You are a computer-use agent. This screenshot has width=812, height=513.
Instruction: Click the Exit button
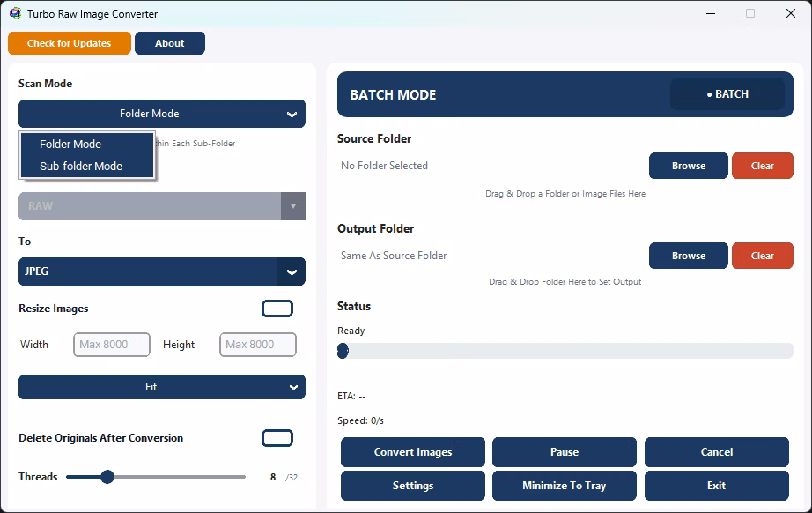[x=717, y=486]
